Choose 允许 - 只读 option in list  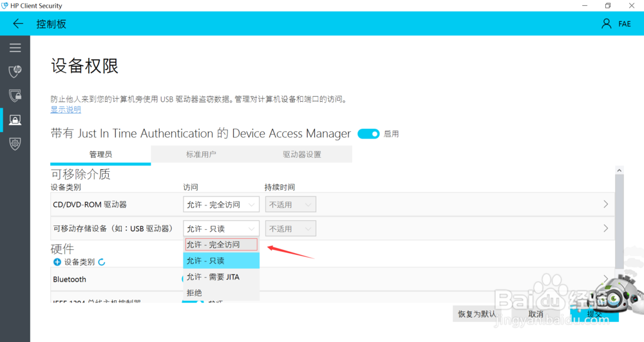pos(221,261)
